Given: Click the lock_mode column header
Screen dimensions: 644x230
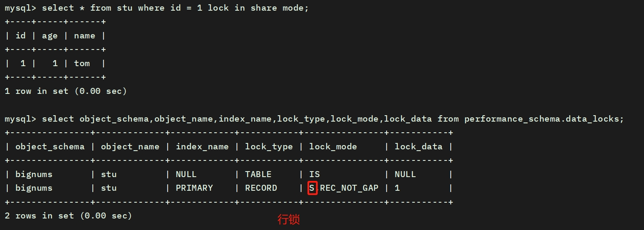Looking at the screenshot, I should point(333,147).
